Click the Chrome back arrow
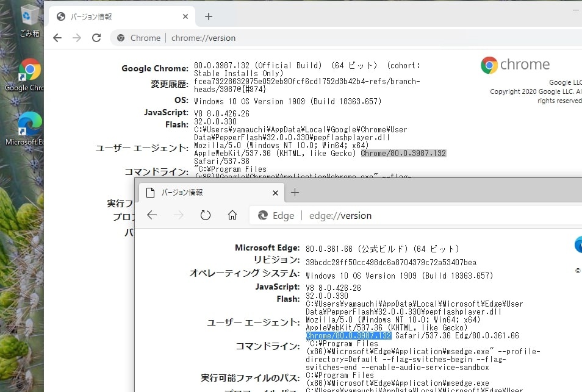Image resolution: width=582 pixels, height=392 pixels. click(x=57, y=38)
